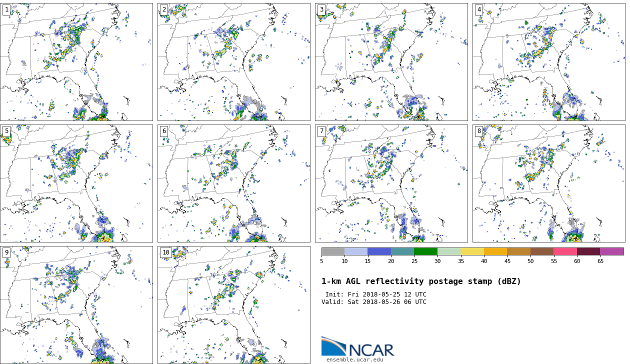The height and width of the screenshot is (364, 630).
Task: Click the Valid time text line
Action: tap(374, 302)
